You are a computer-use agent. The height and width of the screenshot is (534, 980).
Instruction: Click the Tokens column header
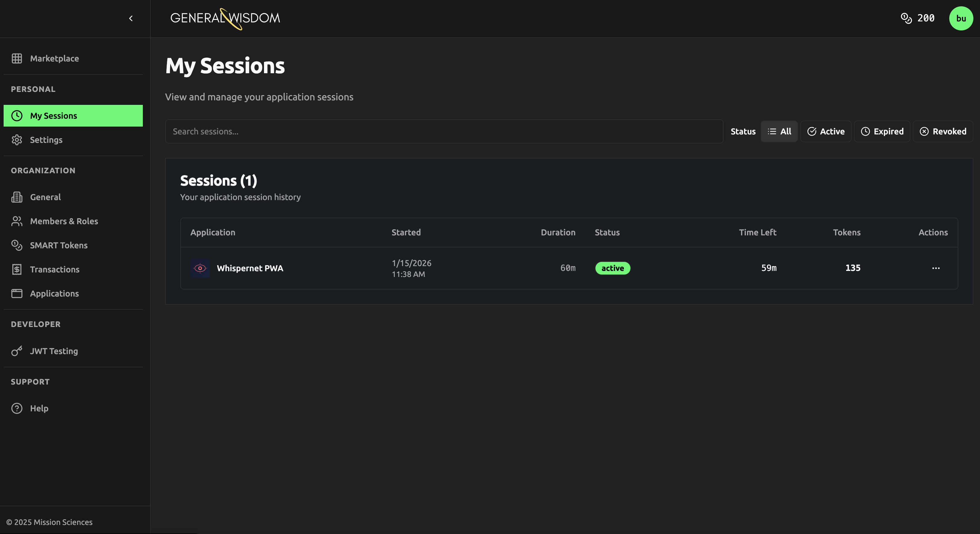point(847,232)
